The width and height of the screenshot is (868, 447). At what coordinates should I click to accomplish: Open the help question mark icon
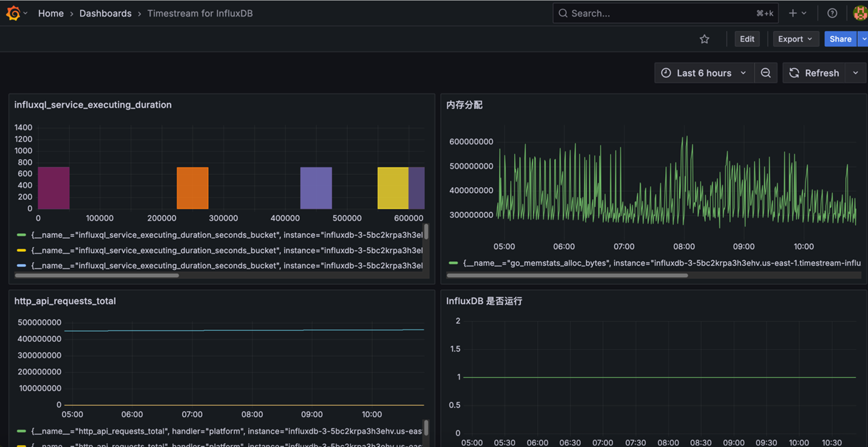click(x=832, y=13)
